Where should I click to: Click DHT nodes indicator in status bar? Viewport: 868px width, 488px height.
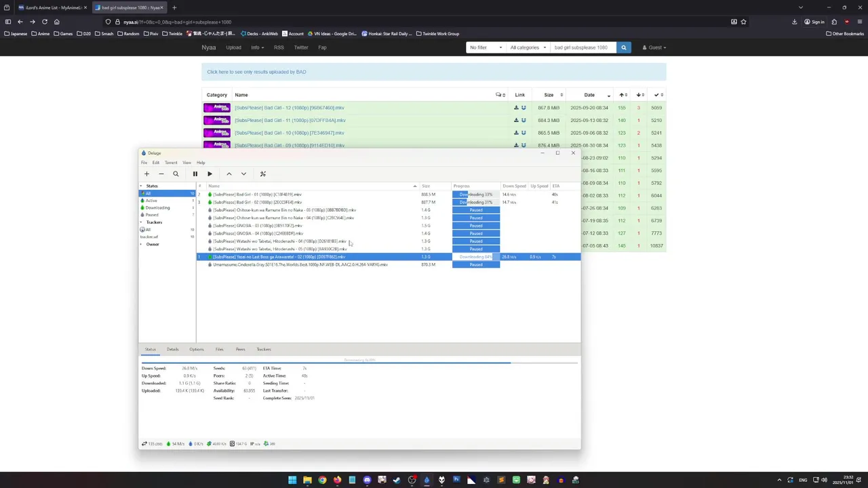(x=270, y=444)
